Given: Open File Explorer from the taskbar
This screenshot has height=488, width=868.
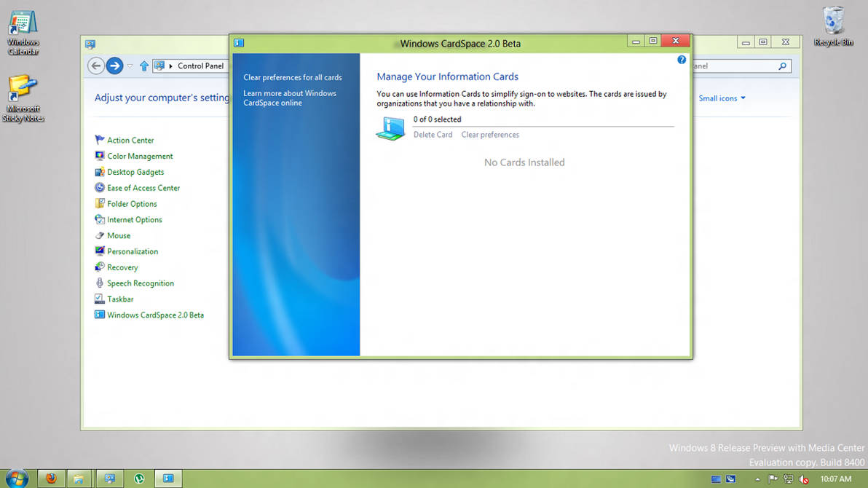Looking at the screenshot, I should (x=79, y=479).
